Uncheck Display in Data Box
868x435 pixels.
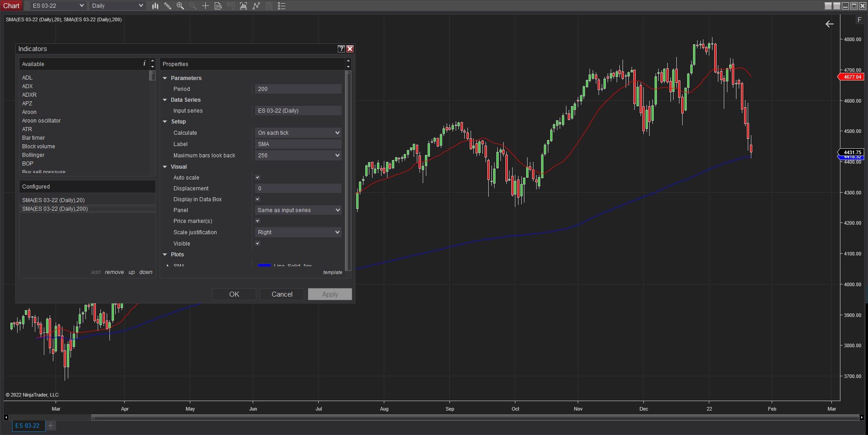(258, 199)
